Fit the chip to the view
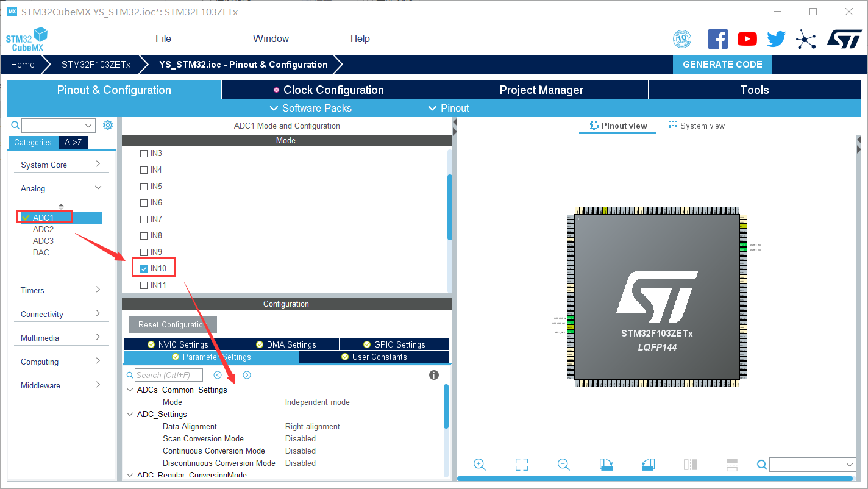The image size is (868, 489). (x=522, y=465)
